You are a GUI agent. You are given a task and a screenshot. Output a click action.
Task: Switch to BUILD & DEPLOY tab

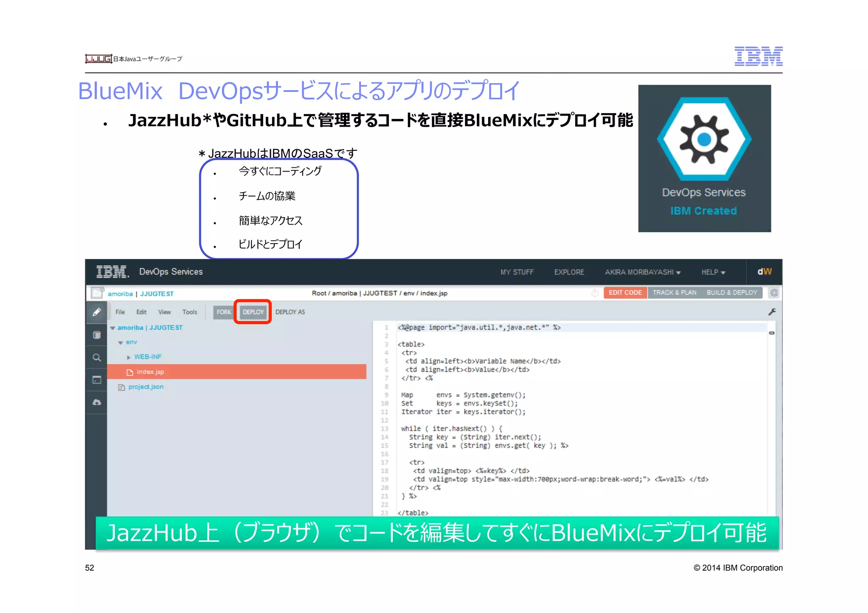[x=732, y=293]
